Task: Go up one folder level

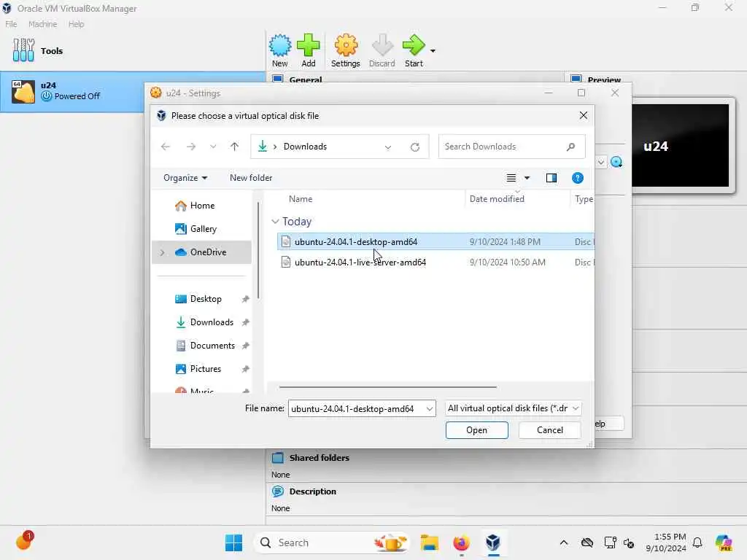Action: [x=234, y=147]
